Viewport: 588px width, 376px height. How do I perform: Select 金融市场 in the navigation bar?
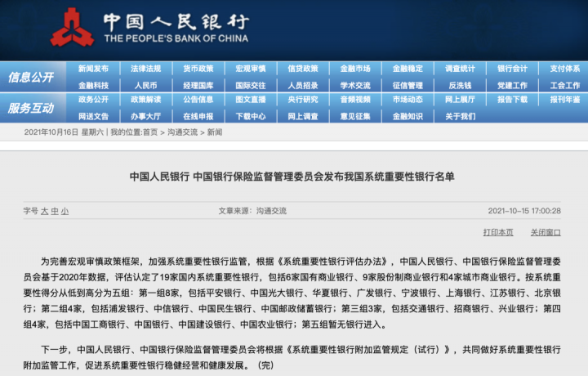pos(355,69)
